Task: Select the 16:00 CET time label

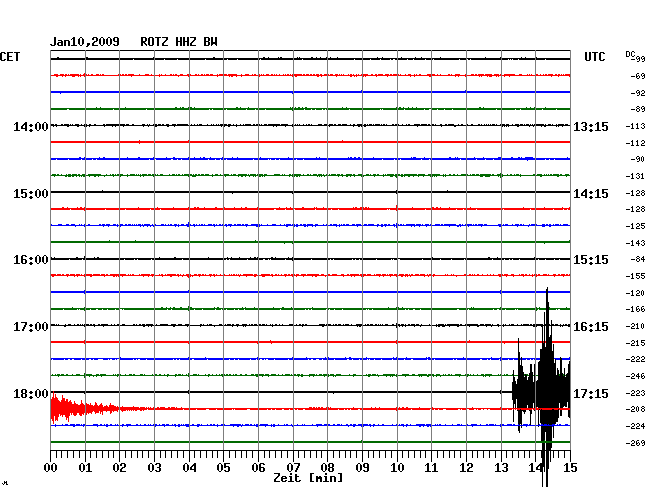Action: [x=31, y=260]
